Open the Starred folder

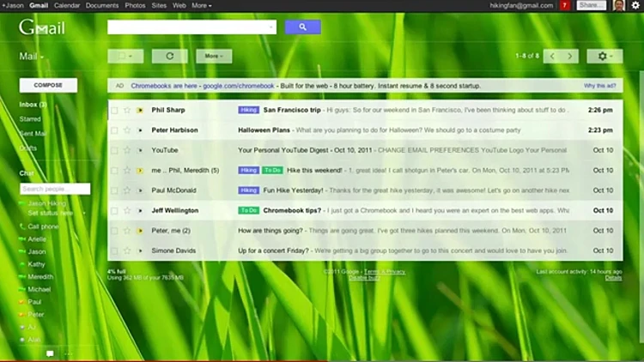click(x=30, y=119)
